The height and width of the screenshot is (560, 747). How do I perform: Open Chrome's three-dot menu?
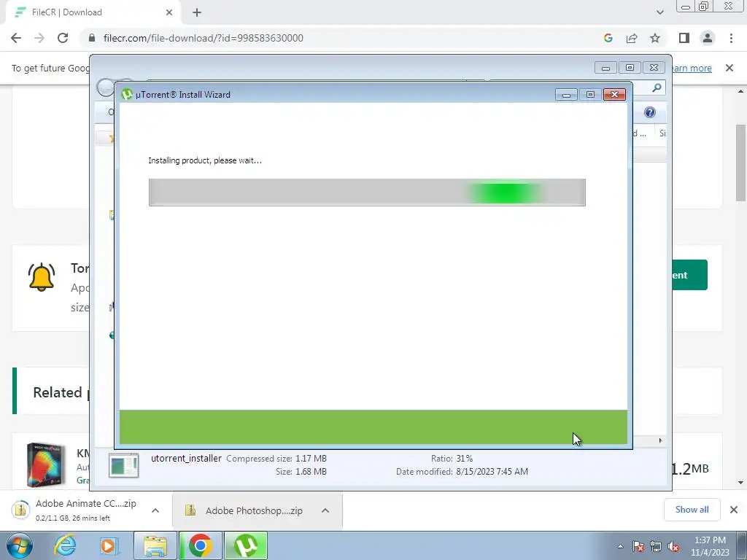(x=731, y=38)
